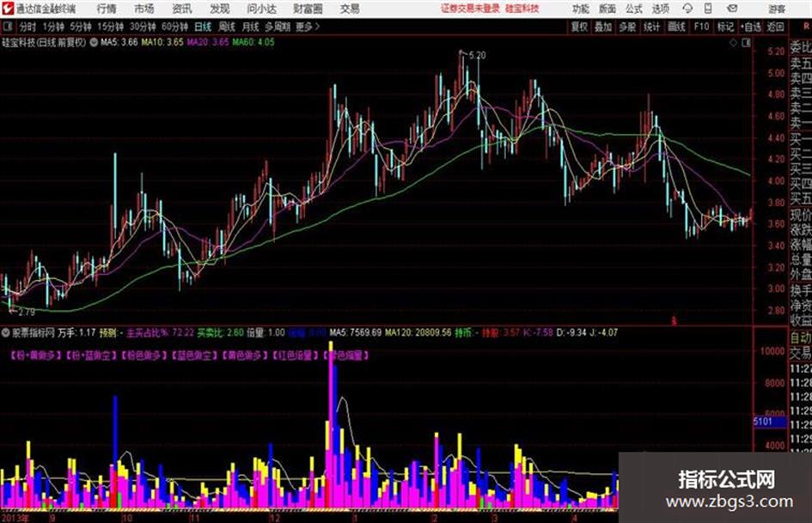Switch to the 15分钟 period tab

tap(110, 27)
